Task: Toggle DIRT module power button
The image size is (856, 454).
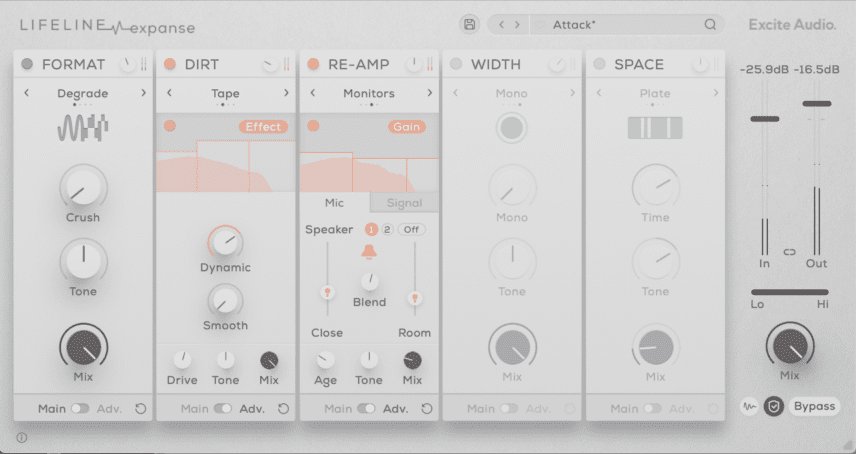Action: point(170,64)
